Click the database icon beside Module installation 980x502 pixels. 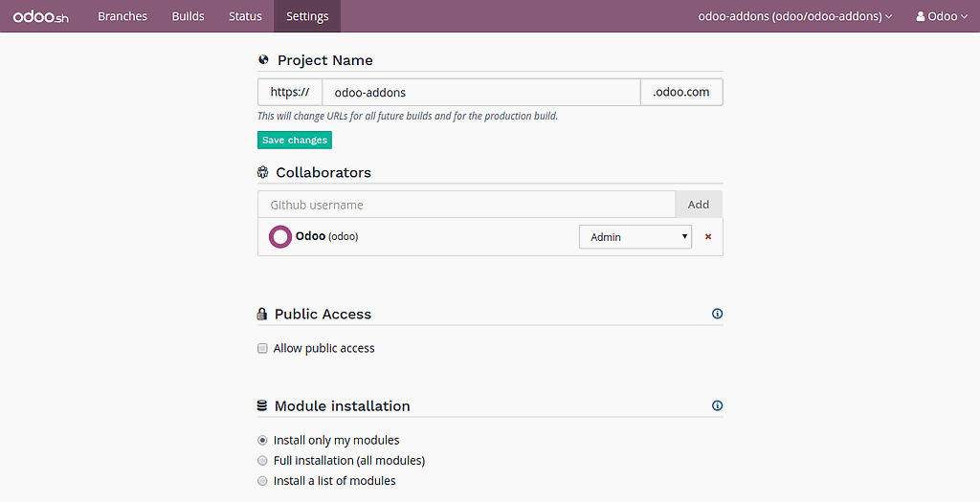tap(262, 406)
